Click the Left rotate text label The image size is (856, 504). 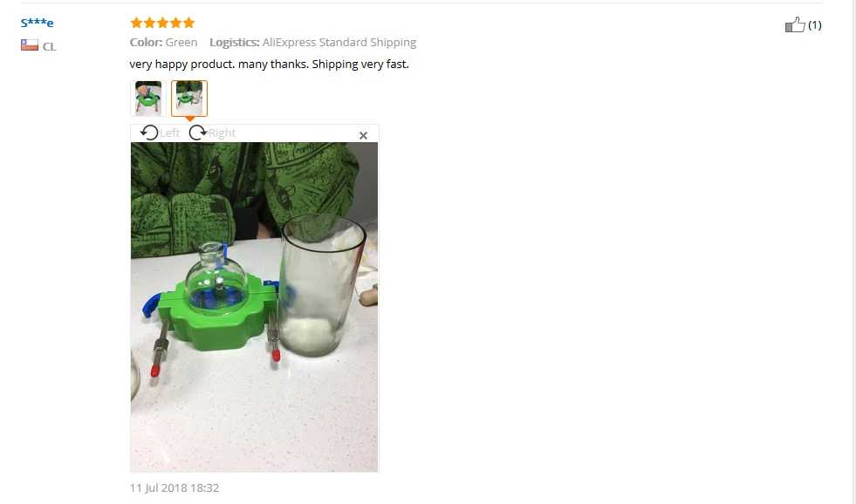[x=170, y=133]
